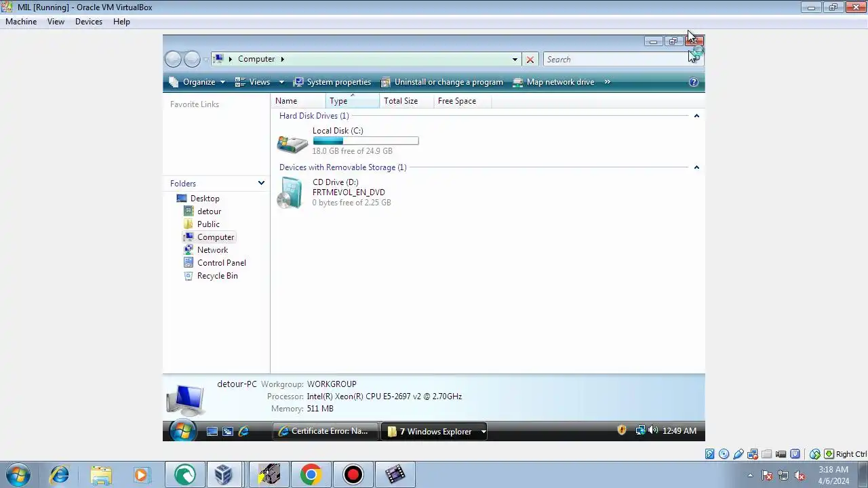The image size is (868, 488).
Task: Click breadcrumb arrow after Computer
Action: [x=282, y=59]
